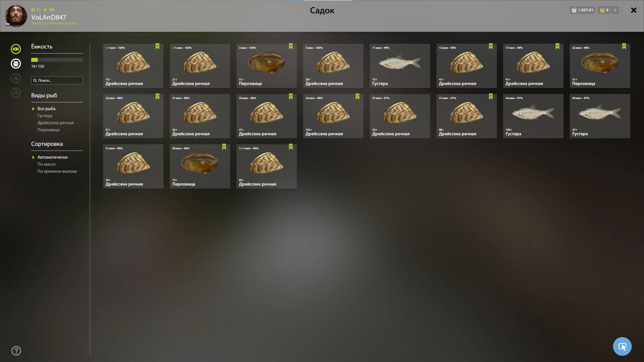This screenshot has height=362, width=644.
Task: Open the fish keepnet sidebar icon
Action: point(16,49)
